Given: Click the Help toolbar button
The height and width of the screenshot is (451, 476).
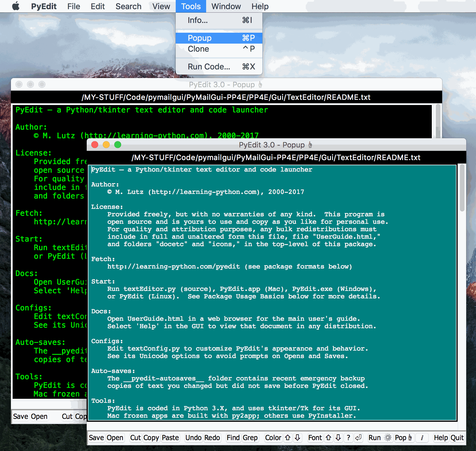Looking at the screenshot, I should coord(441,438).
